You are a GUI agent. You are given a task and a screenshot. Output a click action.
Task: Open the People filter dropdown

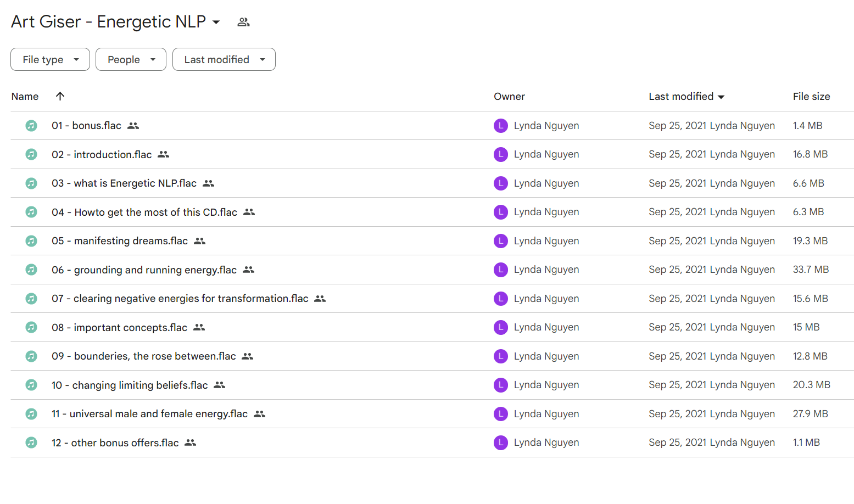coord(131,59)
